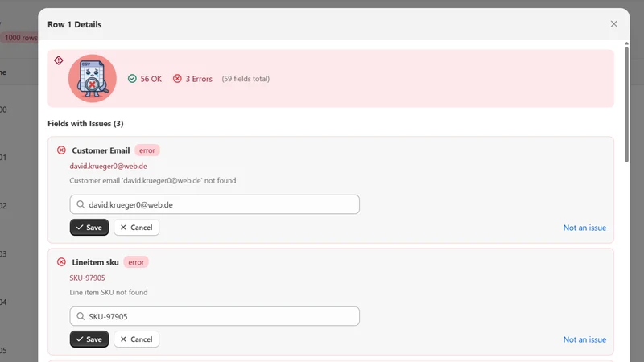This screenshot has width=644, height=362.
Task: Click the red SKU-97905 value text
Action: tap(87, 278)
